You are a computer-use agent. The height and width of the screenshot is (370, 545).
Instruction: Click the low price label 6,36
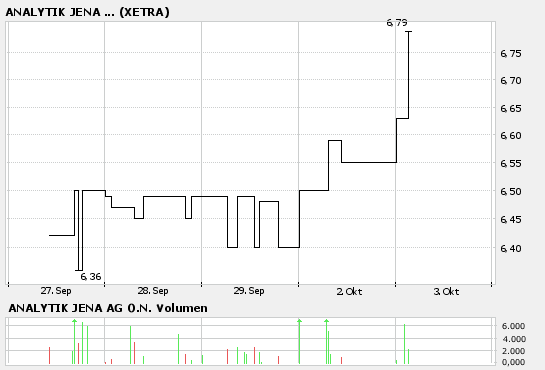[x=91, y=277]
